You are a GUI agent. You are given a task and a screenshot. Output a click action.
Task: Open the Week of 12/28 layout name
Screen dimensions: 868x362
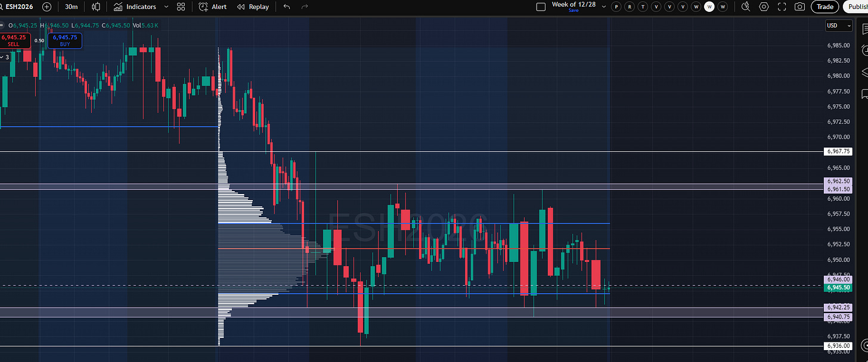573,4
